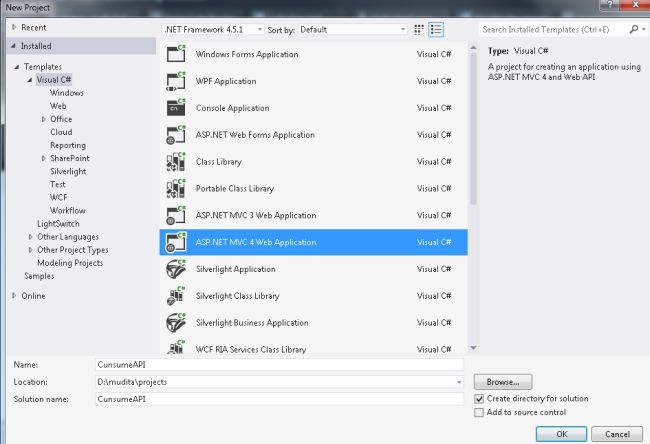The width and height of the screenshot is (650, 444).
Task: Select Silverlight Business Application name
Action: point(252,323)
